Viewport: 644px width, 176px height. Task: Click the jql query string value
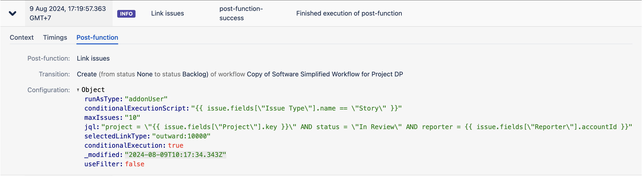(x=367, y=127)
